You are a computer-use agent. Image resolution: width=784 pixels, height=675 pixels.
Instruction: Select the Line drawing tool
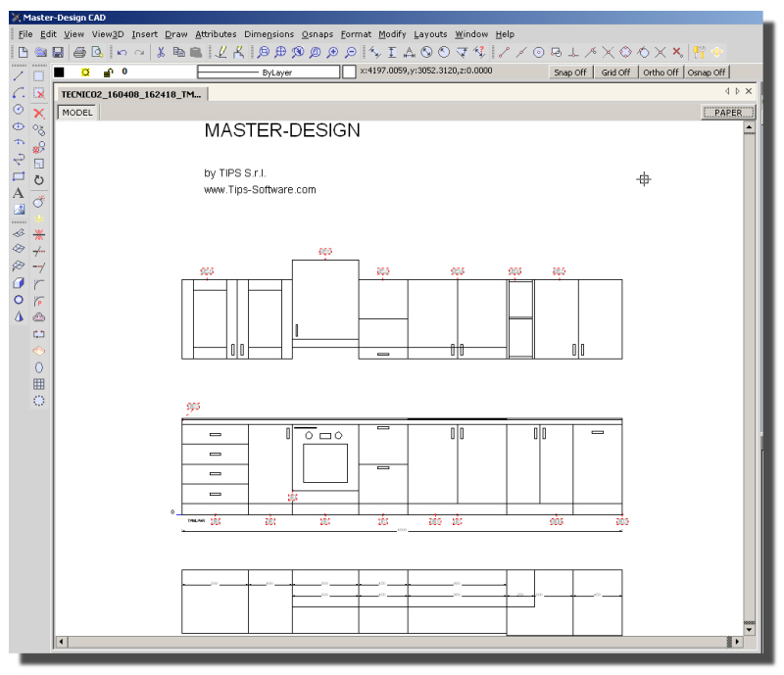tap(16, 78)
